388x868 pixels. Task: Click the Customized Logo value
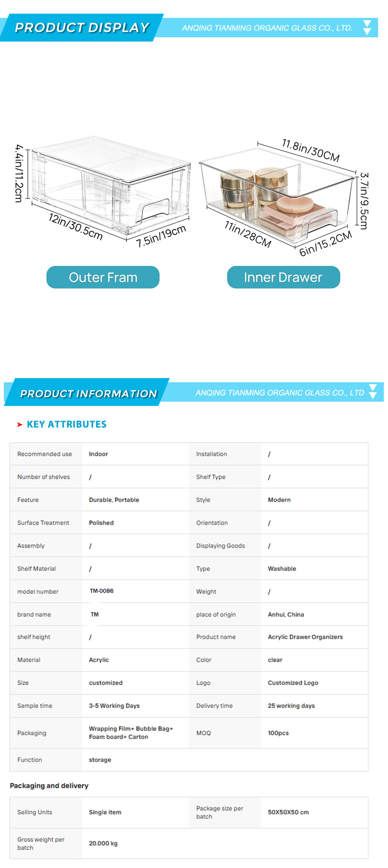(293, 683)
